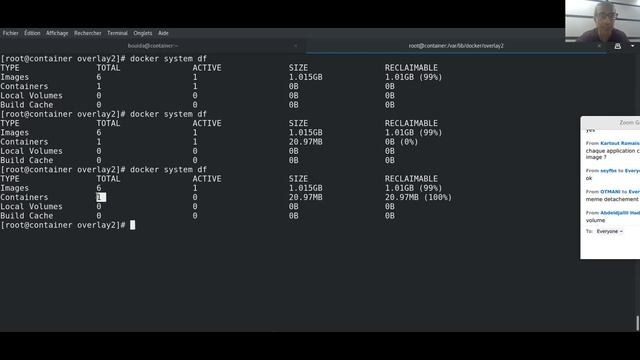Click chat message 'meme detachement'
640x360 pixels.
pos(612,199)
